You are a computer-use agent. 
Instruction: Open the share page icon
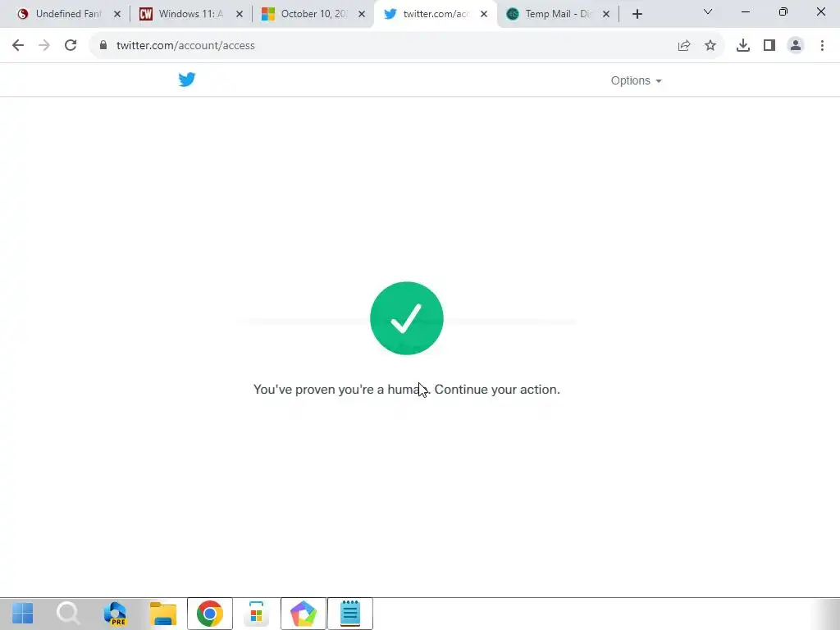click(x=684, y=46)
